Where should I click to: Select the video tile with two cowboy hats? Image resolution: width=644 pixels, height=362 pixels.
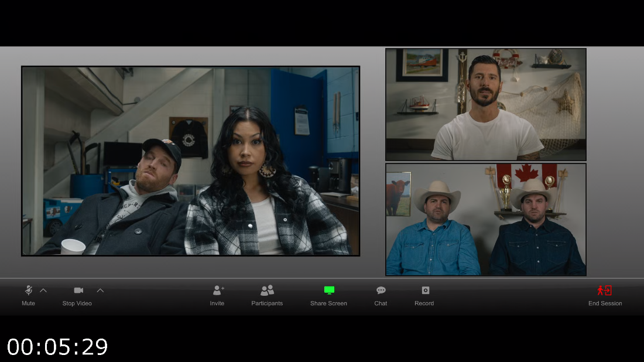coord(485,219)
